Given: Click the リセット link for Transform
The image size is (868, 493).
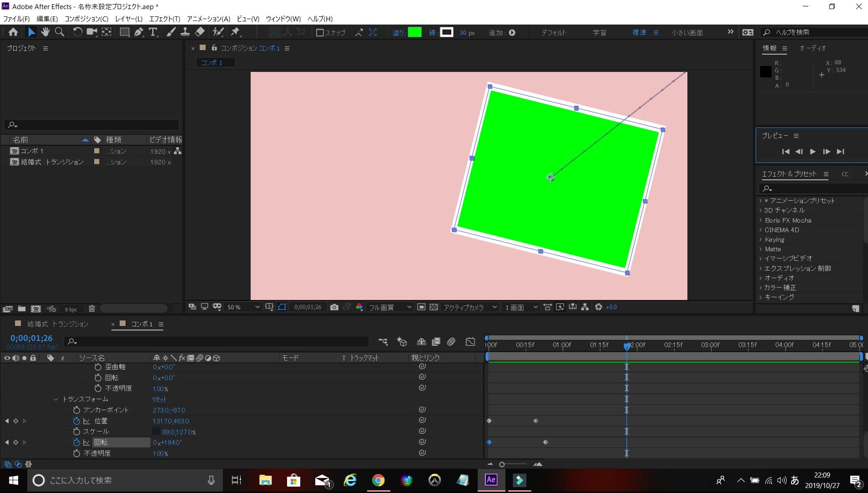Looking at the screenshot, I should [x=159, y=399].
